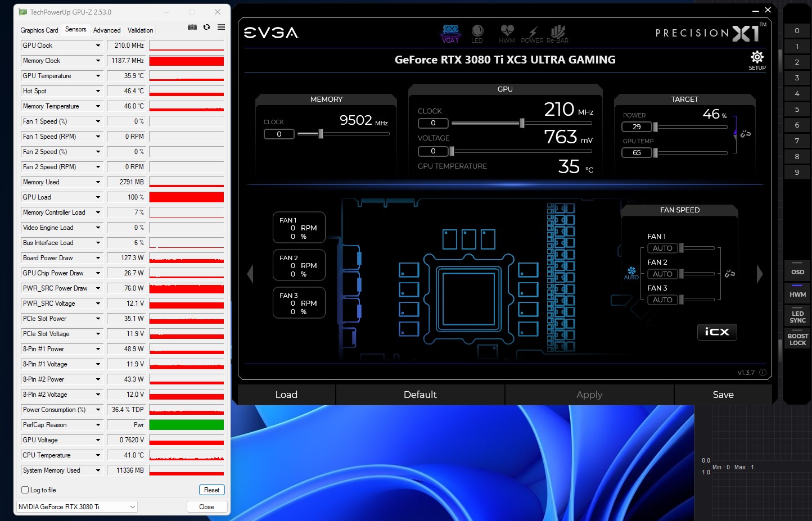Click the Save button

[723, 395]
